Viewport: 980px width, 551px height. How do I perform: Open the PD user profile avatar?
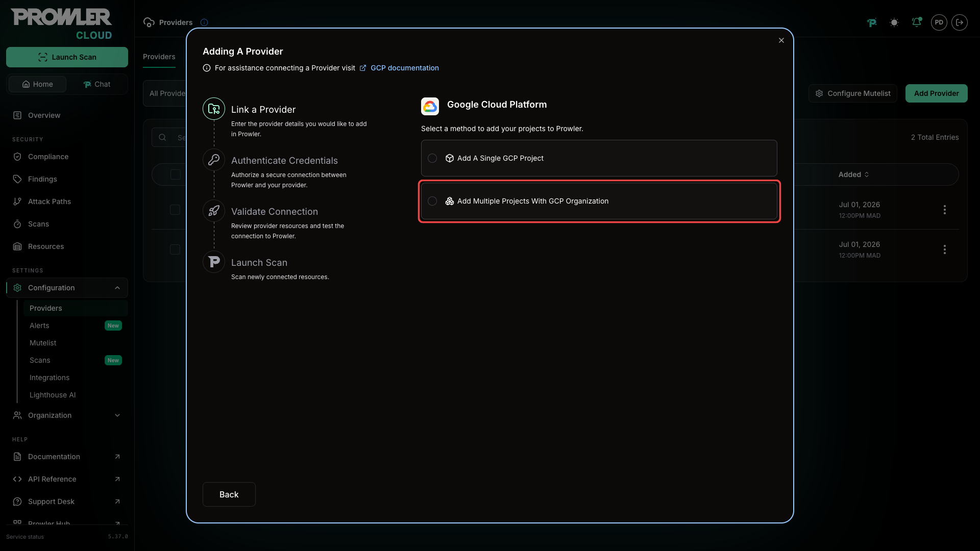click(939, 22)
